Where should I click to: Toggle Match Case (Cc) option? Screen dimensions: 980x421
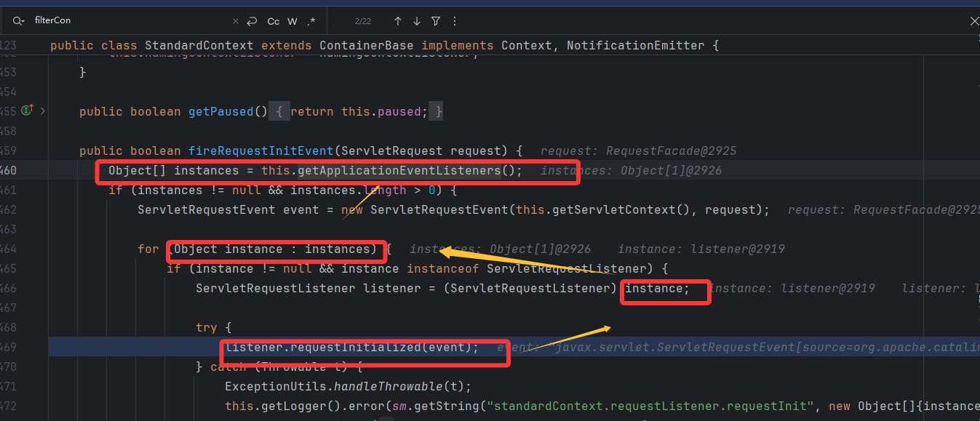point(273,21)
